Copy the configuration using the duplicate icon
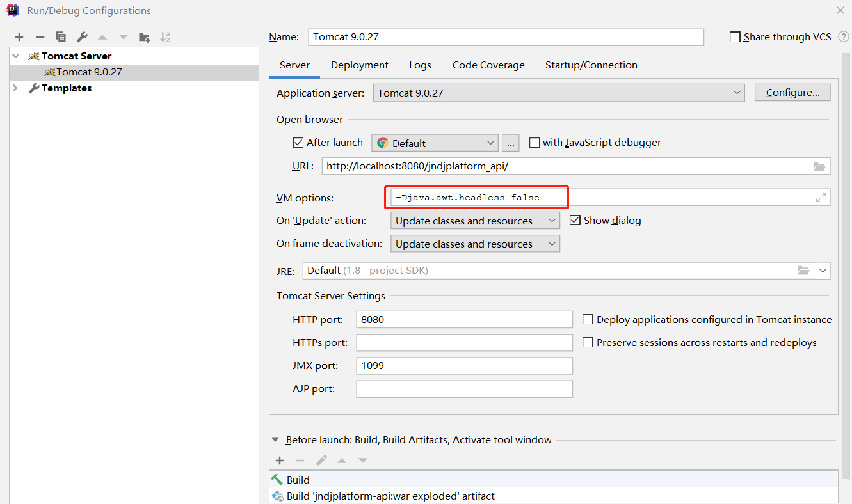 [61, 37]
